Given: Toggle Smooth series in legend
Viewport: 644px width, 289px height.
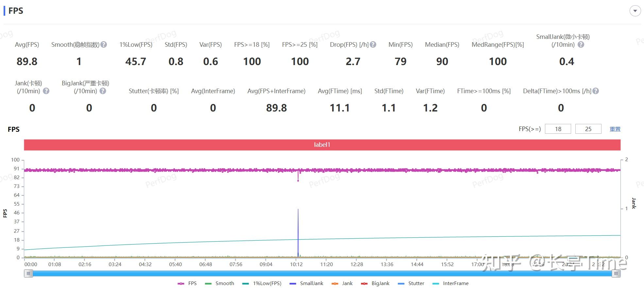Looking at the screenshot, I should coord(219,283).
